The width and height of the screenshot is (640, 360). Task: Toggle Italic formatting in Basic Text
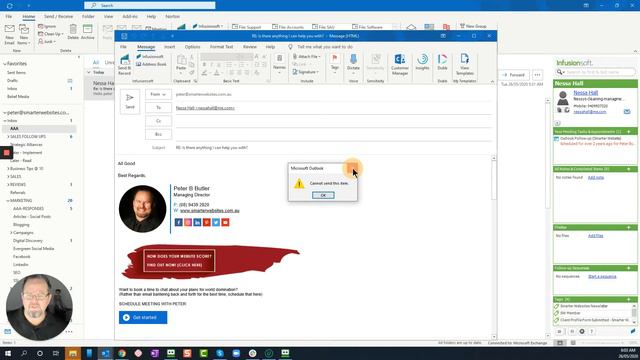coord(211,65)
